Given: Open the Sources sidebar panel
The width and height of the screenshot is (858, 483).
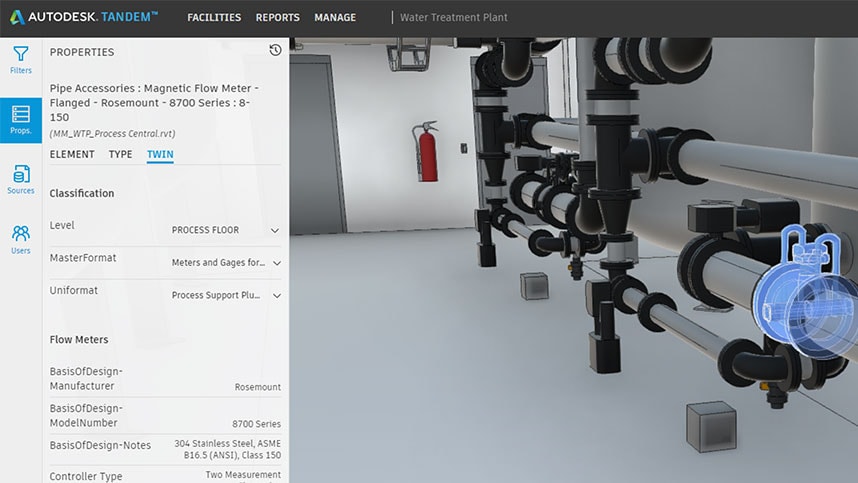Looking at the screenshot, I should pos(21,179).
